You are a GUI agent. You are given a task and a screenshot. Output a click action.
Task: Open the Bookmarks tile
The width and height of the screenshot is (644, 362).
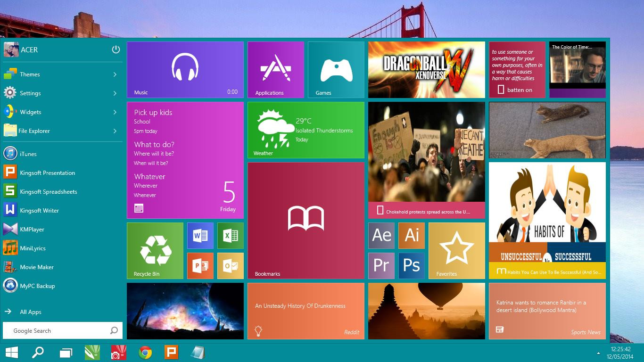[306, 221]
